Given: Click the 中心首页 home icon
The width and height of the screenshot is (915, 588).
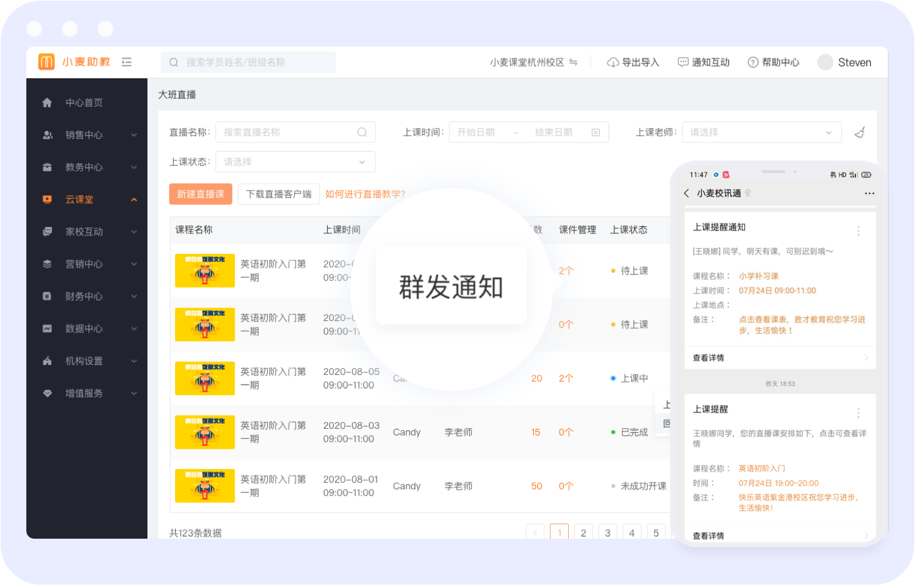Looking at the screenshot, I should (47, 103).
